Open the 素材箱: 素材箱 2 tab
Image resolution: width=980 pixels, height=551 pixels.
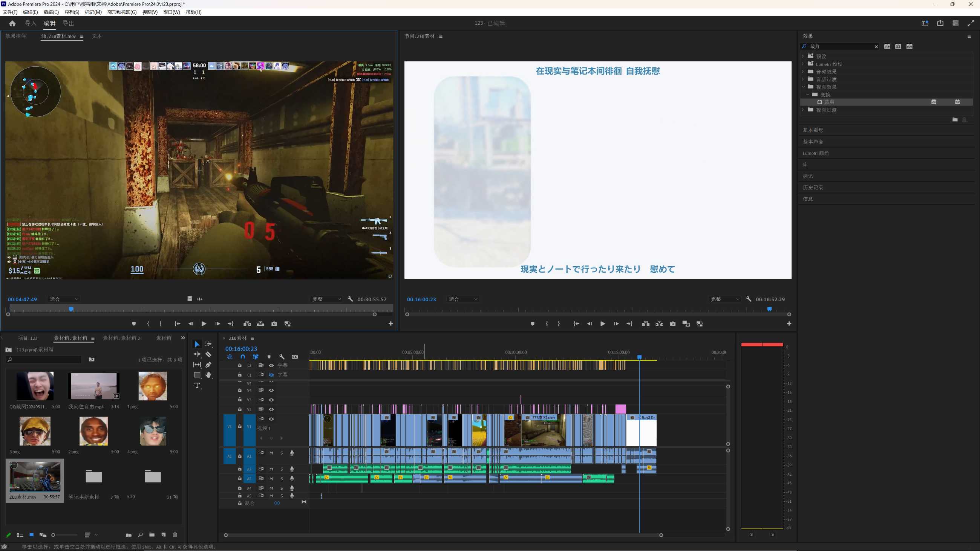[x=121, y=338]
